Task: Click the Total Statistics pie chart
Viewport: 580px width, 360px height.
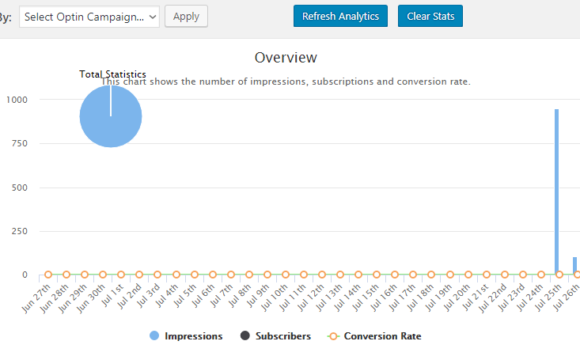Action: [x=111, y=116]
